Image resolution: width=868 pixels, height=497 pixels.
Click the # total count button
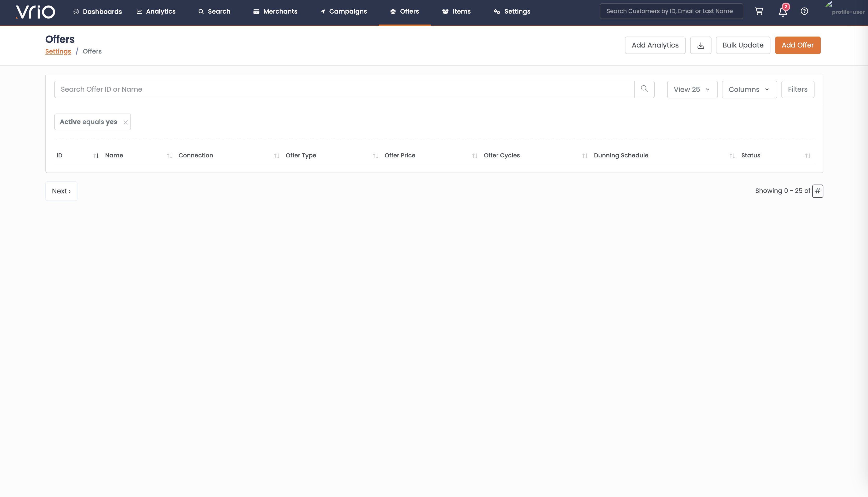point(817,191)
